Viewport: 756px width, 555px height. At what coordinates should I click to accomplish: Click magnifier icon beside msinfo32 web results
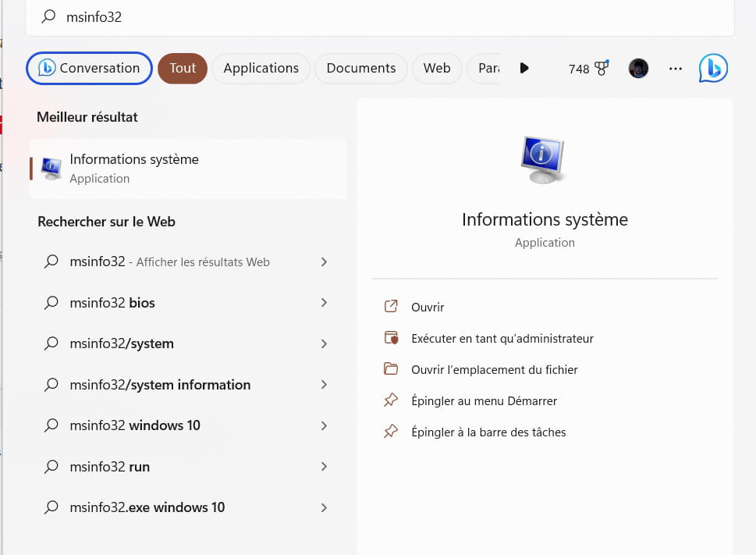[51, 261]
